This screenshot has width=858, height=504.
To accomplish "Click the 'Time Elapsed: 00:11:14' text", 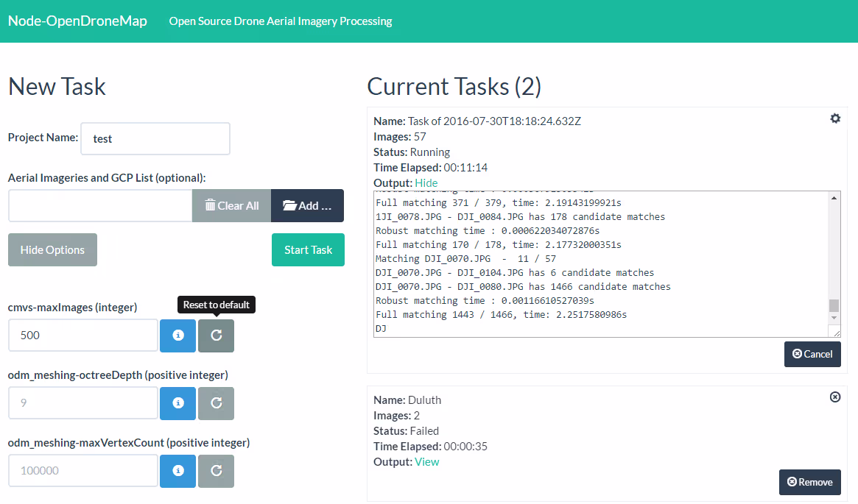I will pyautogui.click(x=430, y=168).
